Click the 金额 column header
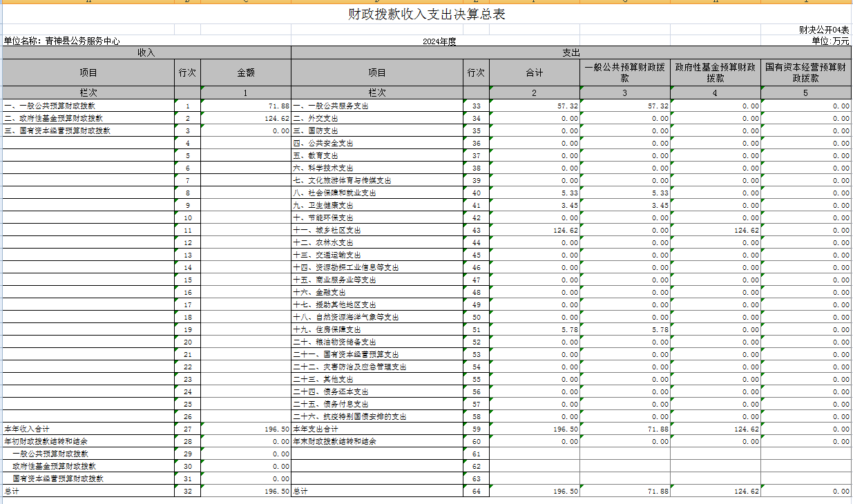853x504 pixels. (246, 72)
